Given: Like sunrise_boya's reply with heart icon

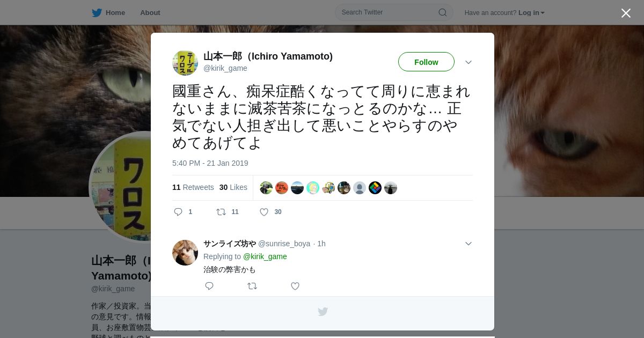Looking at the screenshot, I should pyautogui.click(x=295, y=286).
